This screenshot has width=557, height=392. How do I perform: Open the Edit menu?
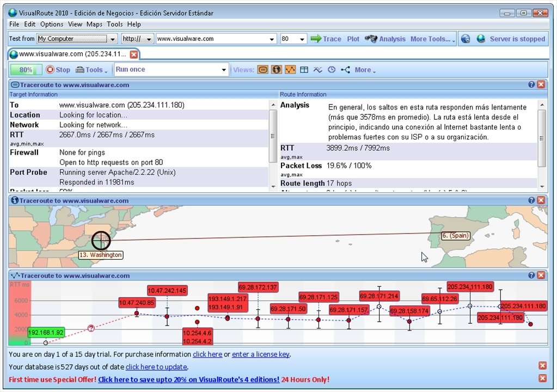(29, 24)
